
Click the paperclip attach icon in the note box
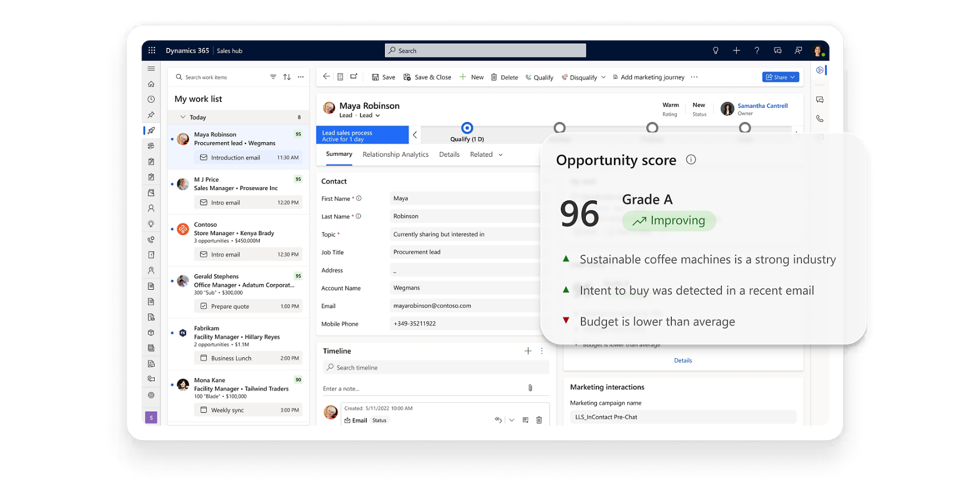pyautogui.click(x=530, y=388)
